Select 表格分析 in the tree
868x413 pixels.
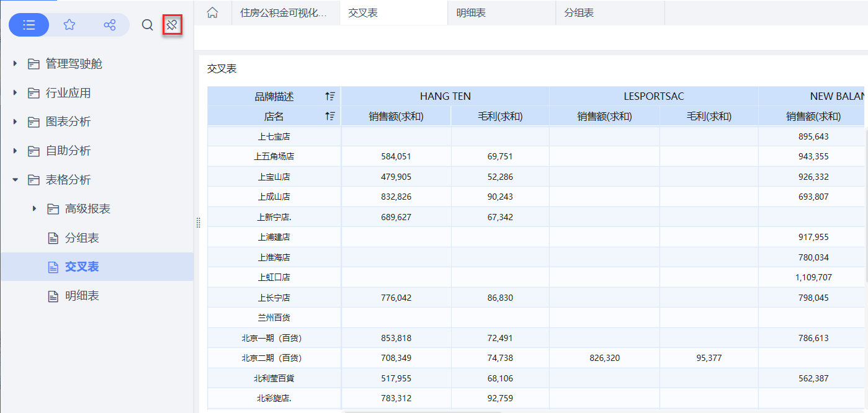pyautogui.click(x=68, y=180)
